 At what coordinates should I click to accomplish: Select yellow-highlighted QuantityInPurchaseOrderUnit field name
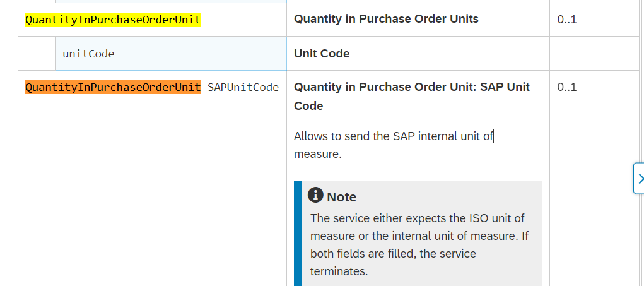113,20
